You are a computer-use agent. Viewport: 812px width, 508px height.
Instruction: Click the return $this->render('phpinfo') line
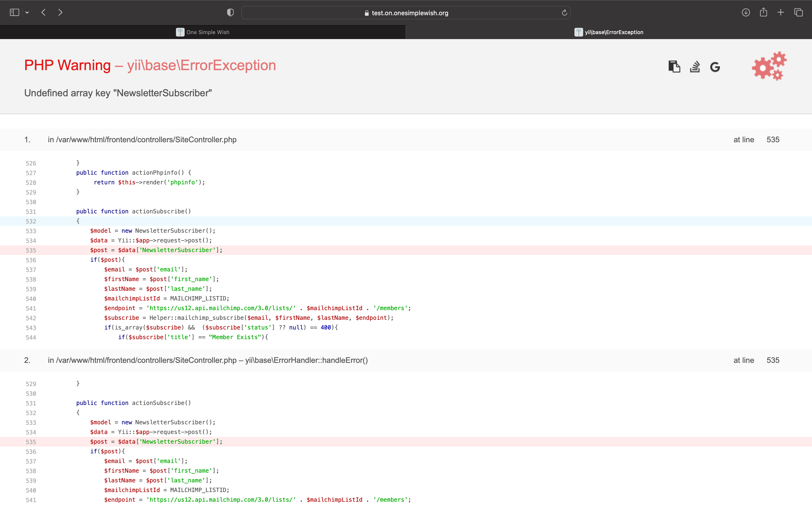tap(149, 182)
